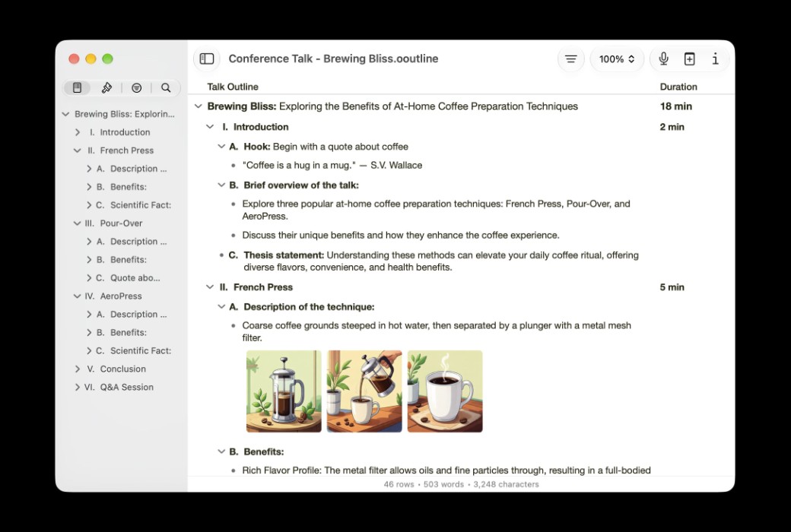The image size is (791, 532).
Task: Click the 46 rows status bar text
Action: point(399,484)
